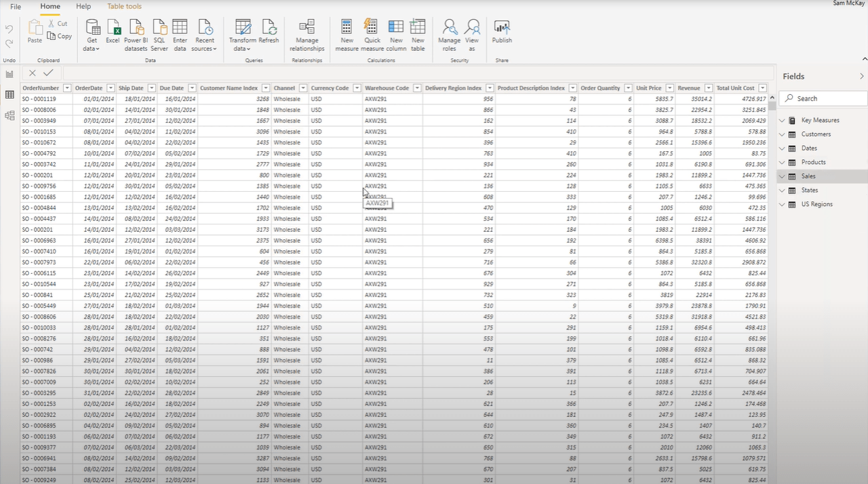Select cell SO - 0008006
The height and width of the screenshot is (484, 868).
coord(47,110)
